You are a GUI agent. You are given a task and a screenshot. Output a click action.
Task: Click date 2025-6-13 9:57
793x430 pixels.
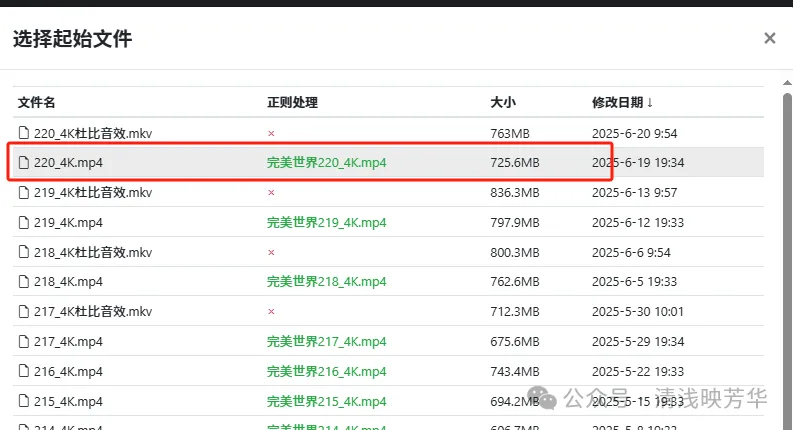pos(635,192)
